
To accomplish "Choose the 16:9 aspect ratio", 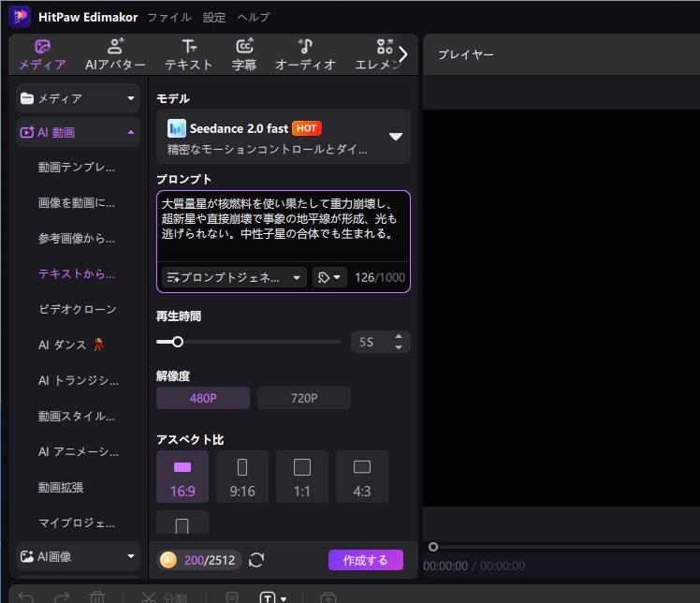I will coord(182,477).
